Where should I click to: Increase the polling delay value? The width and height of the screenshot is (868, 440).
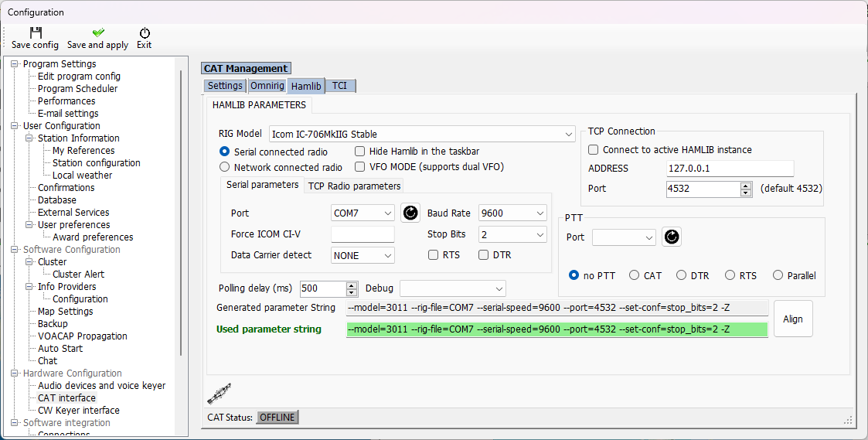pos(352,285)
